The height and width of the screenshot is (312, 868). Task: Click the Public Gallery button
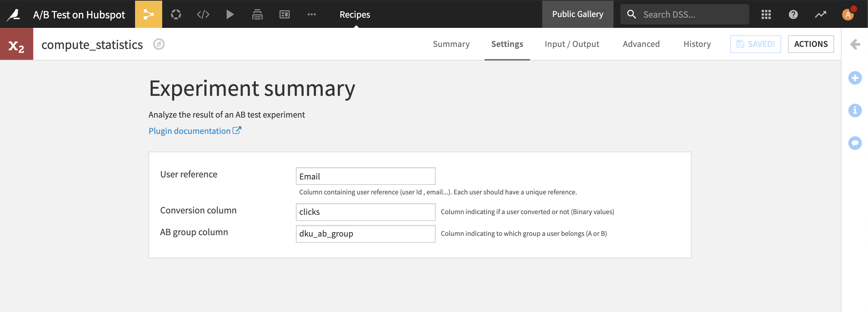tap(578, 14)
